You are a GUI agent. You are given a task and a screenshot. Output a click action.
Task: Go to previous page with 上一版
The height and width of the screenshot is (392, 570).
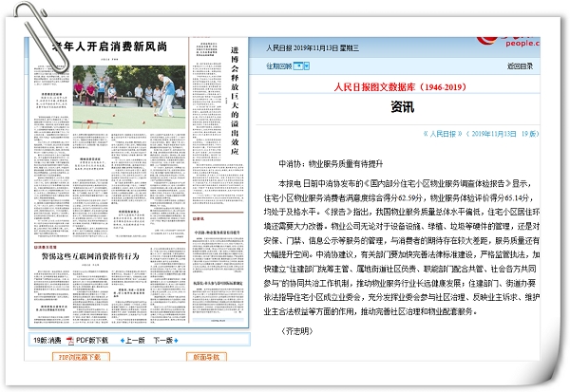coord(135,341)
